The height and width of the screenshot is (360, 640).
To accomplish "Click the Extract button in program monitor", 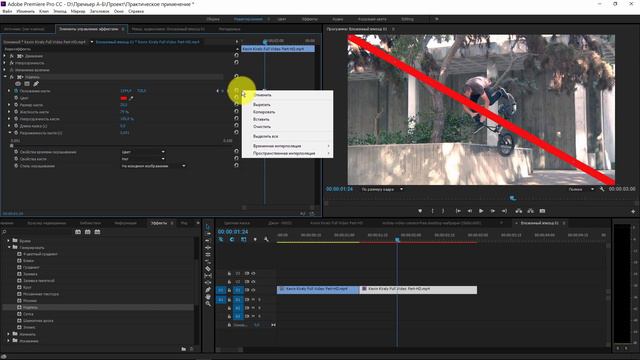I will pyautogui.click(x=530, y=211).
